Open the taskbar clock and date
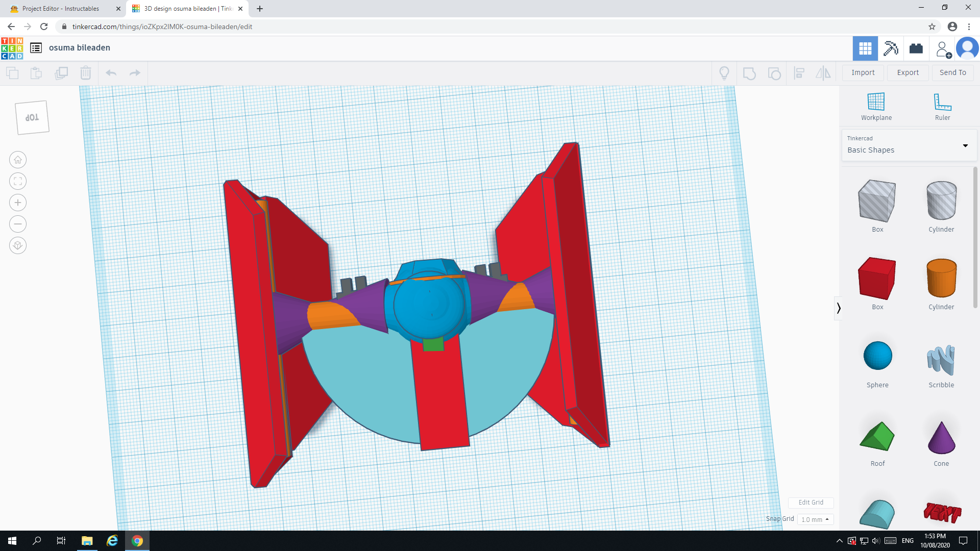 coord(935,541)
